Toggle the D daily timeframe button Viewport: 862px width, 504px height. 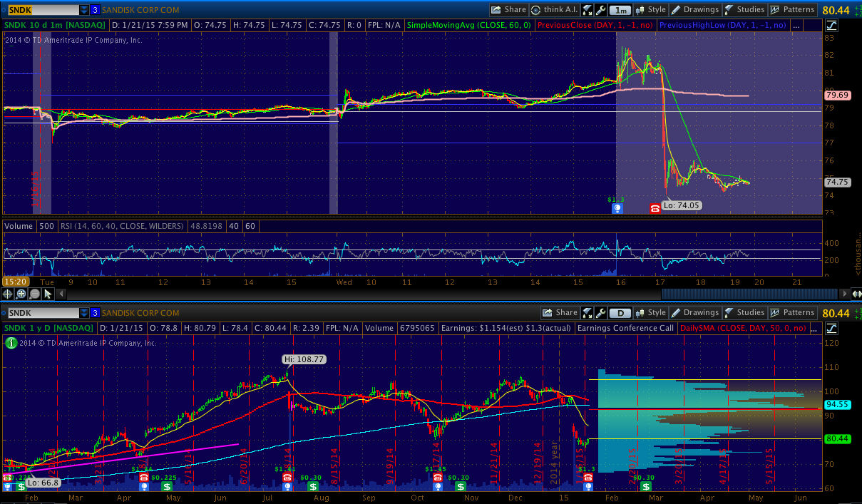point(621,313)
